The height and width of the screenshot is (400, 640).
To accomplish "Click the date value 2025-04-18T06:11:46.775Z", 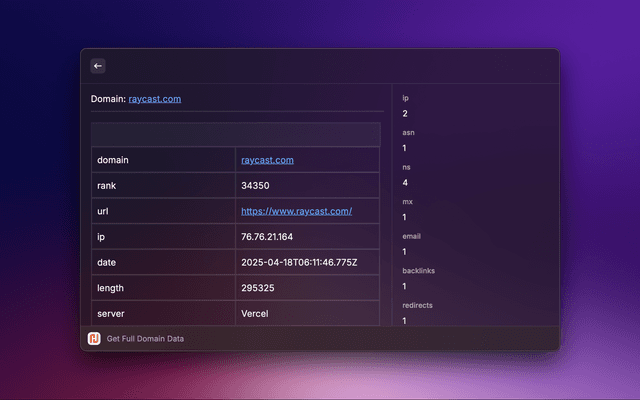I will tap(298, 262).
